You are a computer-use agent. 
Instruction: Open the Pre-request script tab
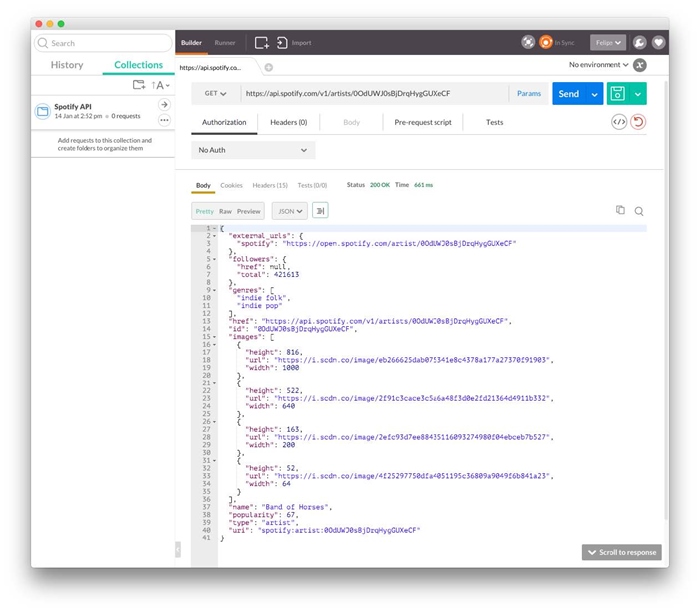423,122
